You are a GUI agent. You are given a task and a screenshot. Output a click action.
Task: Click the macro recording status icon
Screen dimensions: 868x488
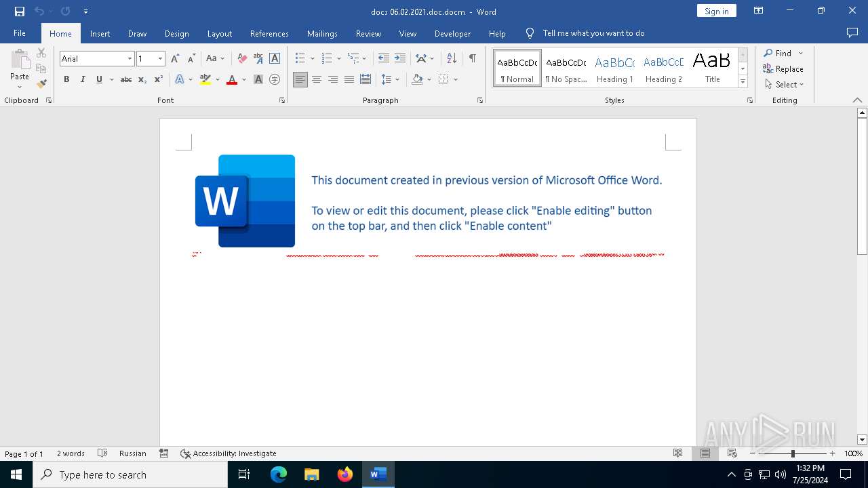pyautogui.click(x=163, y=453)
